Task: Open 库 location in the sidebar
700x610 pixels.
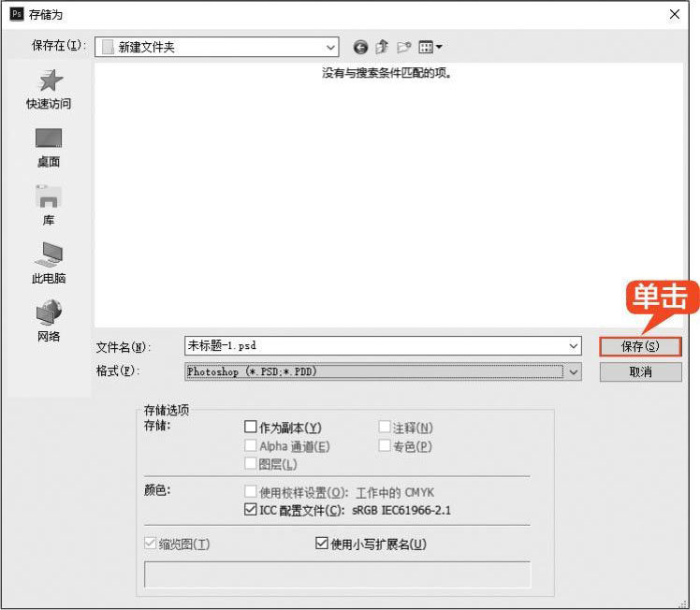Action: pos(49,205)
